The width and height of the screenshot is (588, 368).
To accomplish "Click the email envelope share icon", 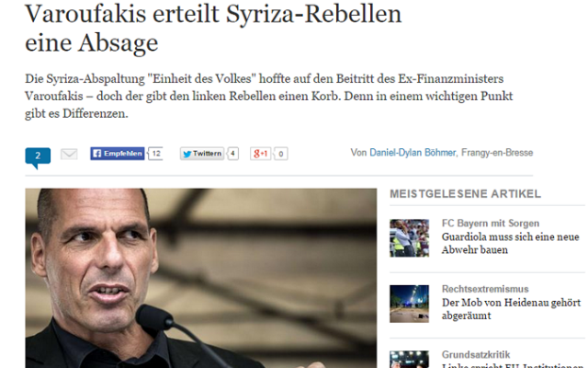I will point(69,154).
